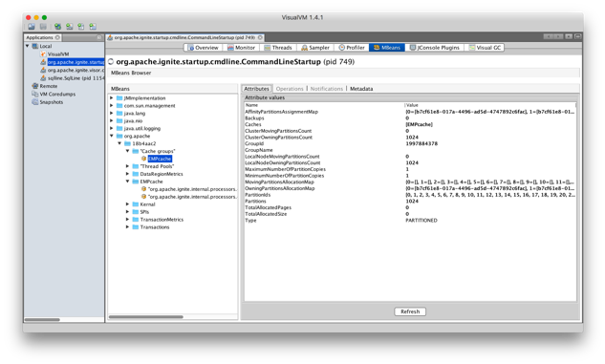Image resolution: width=605 pixels, height=364 pixels.
Task: Click the Local computer icon in Applications tree
Action: point(35,46)
